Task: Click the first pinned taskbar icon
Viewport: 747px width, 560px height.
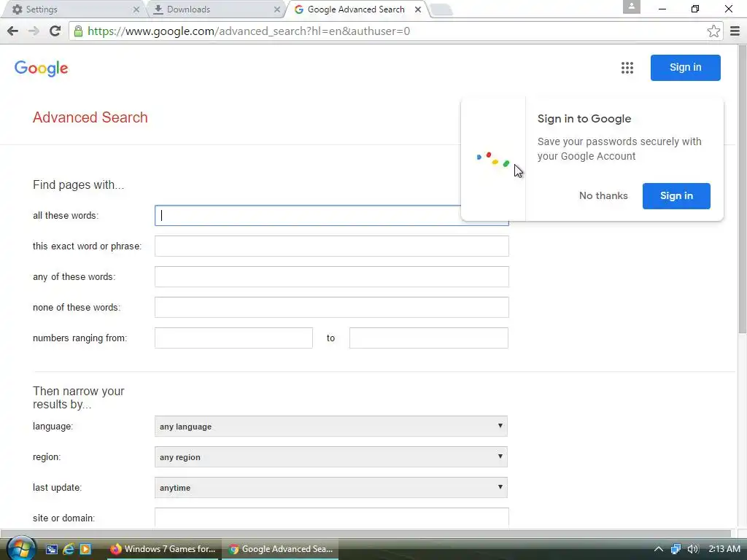Action: [51, 549]
